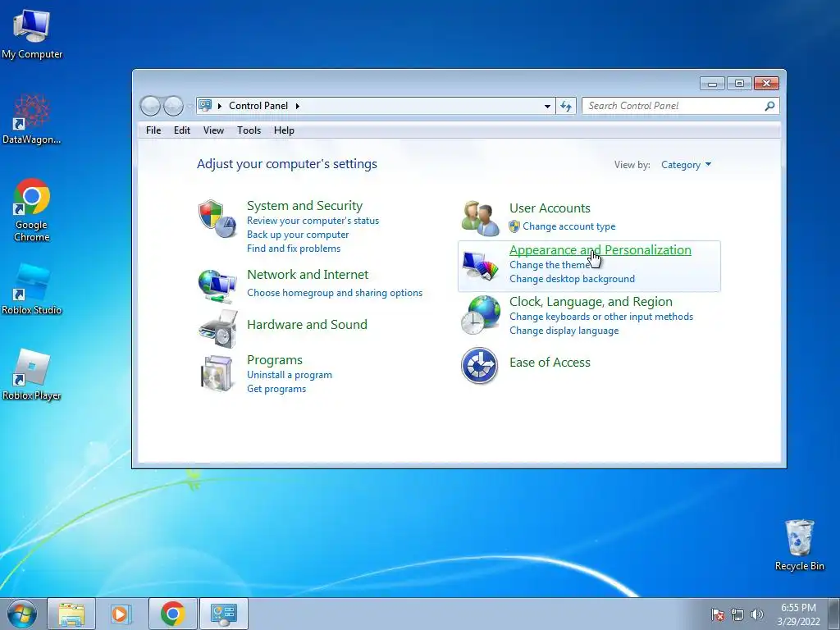Open the Network and Internet globe icon
Viewport: 840px width, 630px height.
pos(217,286)
